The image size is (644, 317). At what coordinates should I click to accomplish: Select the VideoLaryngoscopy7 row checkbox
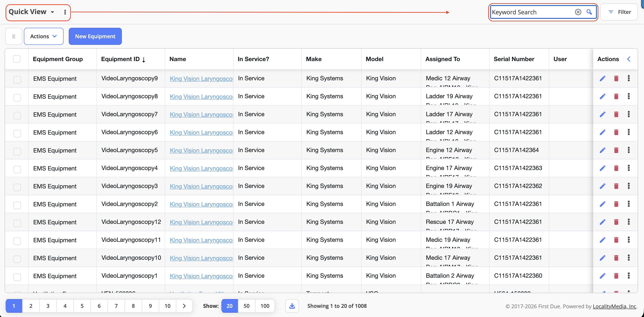[x=17, y=115]
